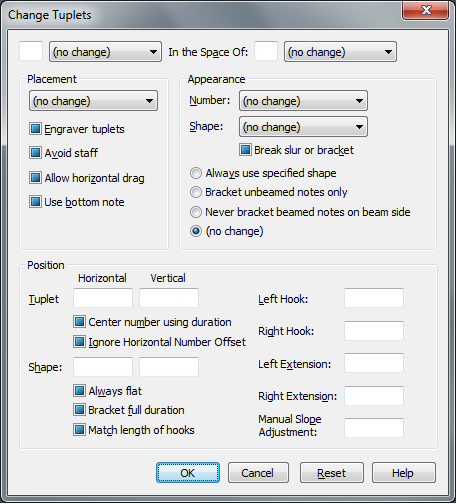Viewport: 457px width, 504px height.
Task: Open the Number appearance dropdown
Action: coord(303,101)
